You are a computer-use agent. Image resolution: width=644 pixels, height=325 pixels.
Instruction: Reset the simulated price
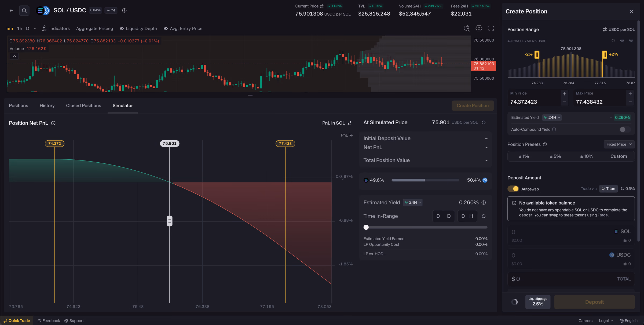[484, 122]
